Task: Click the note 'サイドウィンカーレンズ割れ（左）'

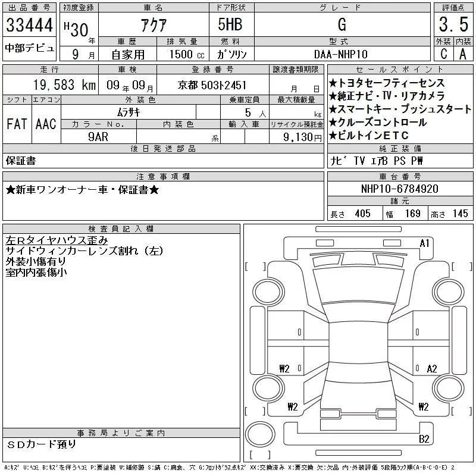Action: (84, 250)
